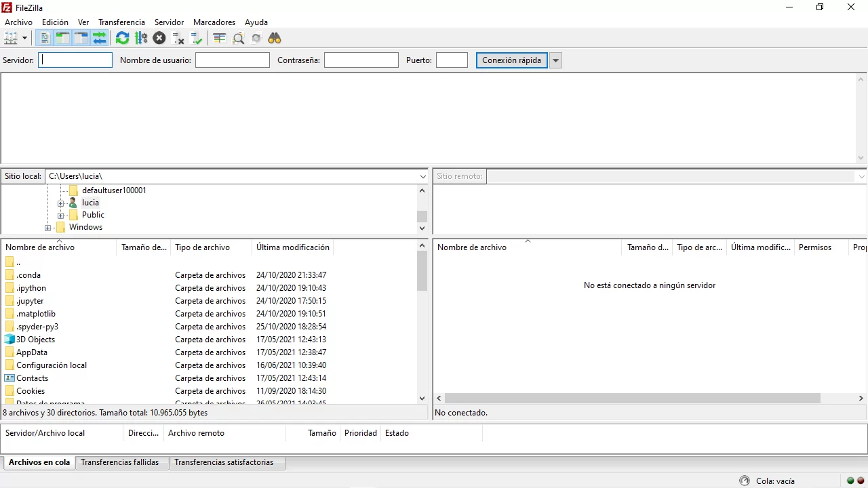Screen dimensions: 868x488
Task: Select the .jupyter folder
Action: pos(30,301)
